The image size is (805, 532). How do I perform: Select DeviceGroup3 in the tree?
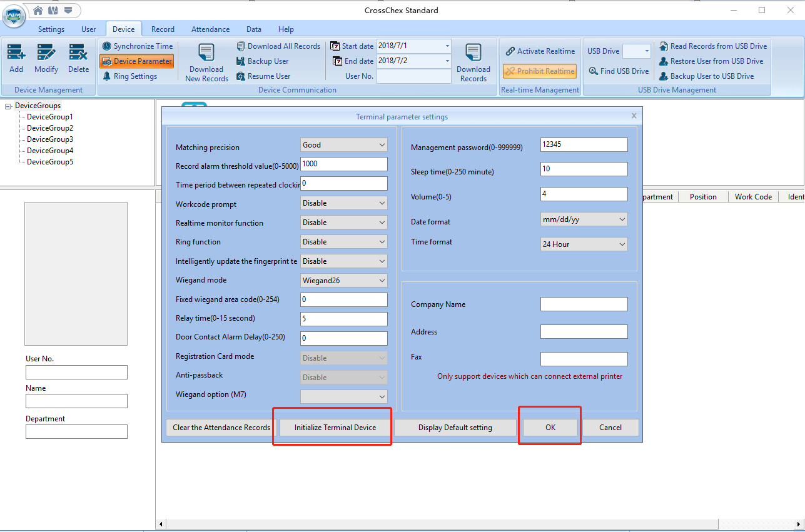[50, 139]
